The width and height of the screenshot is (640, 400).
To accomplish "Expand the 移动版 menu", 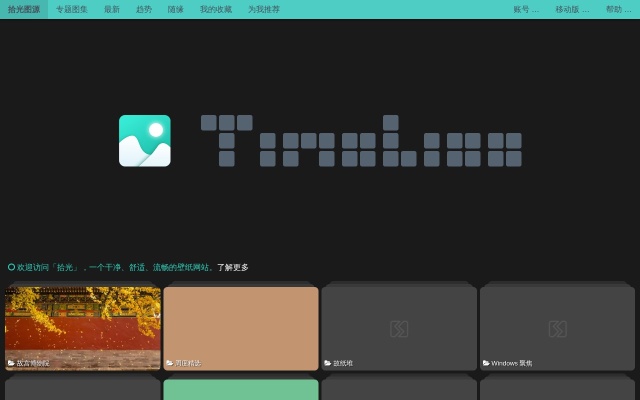I will (572, 9).
